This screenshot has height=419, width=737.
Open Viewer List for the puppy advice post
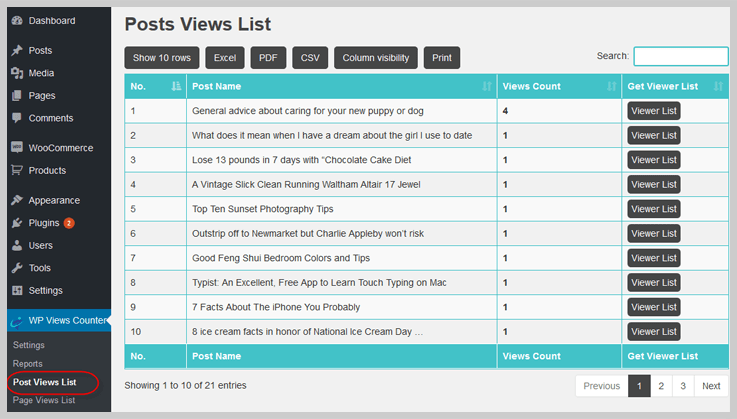tap(654, 111)
